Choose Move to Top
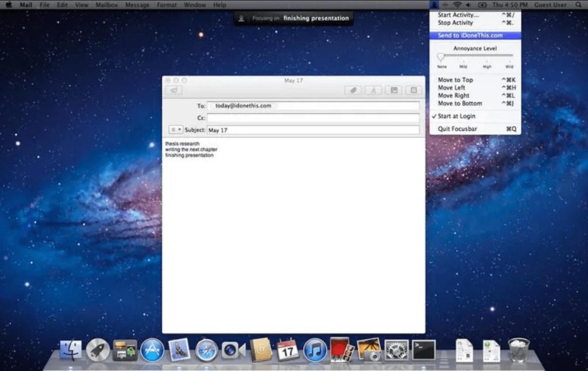The width and height of the screenshot is (588, 371). click(475, 80)
